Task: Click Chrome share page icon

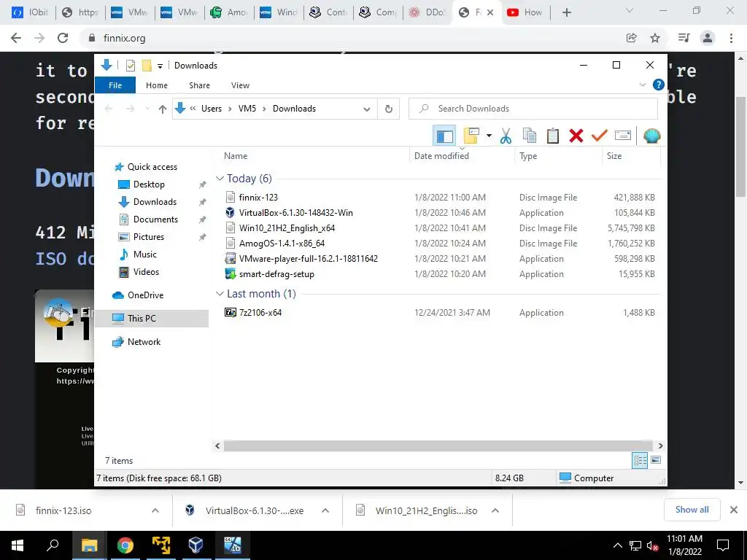Action: 632,38
